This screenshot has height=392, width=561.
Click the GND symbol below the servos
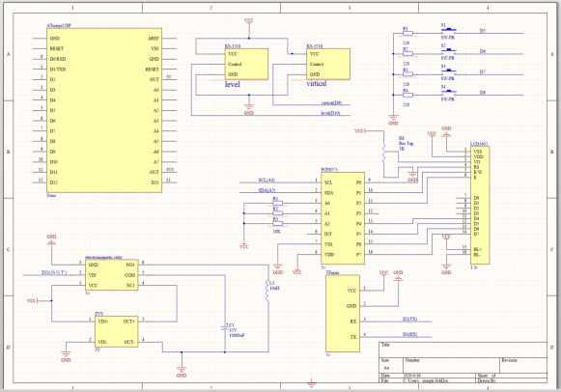click(249, 109)
